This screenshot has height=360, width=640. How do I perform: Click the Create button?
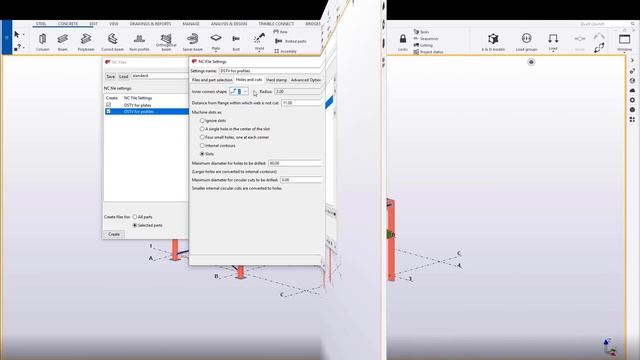pos(114,234)
